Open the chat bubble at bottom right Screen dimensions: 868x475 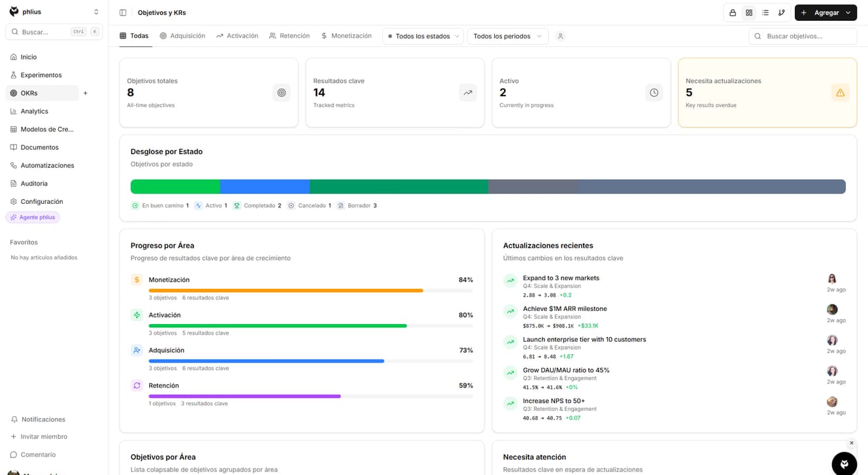(x=844, y=463)
